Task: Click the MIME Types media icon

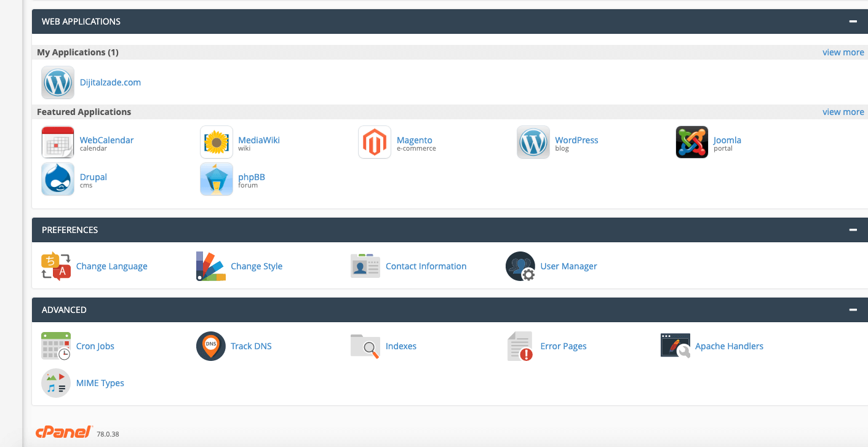Action: point(56,383)
